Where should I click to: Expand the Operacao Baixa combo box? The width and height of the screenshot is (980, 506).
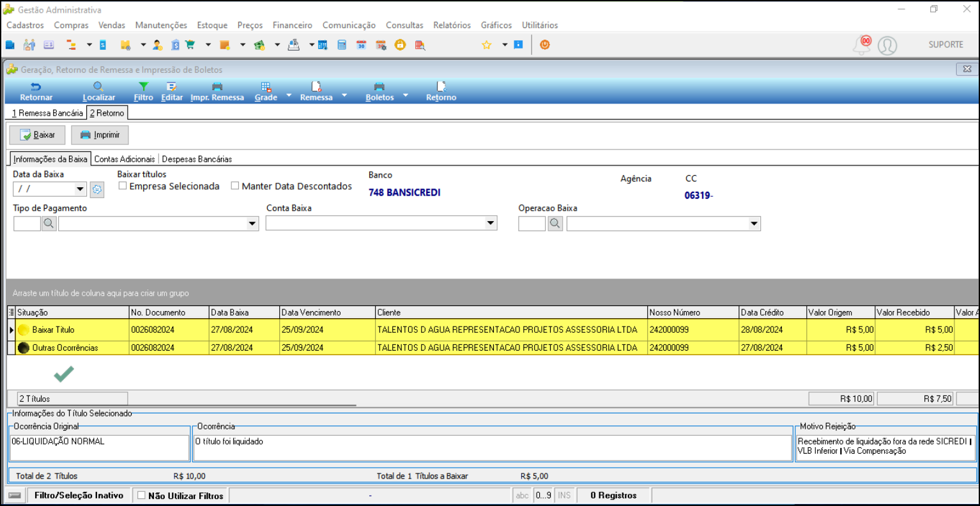point(754,224)
